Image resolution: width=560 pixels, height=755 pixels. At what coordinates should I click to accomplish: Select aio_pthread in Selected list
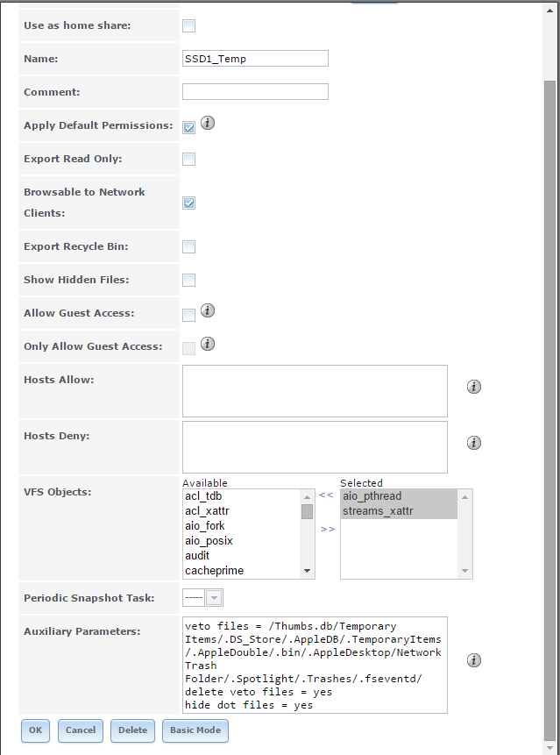[399, 496]
